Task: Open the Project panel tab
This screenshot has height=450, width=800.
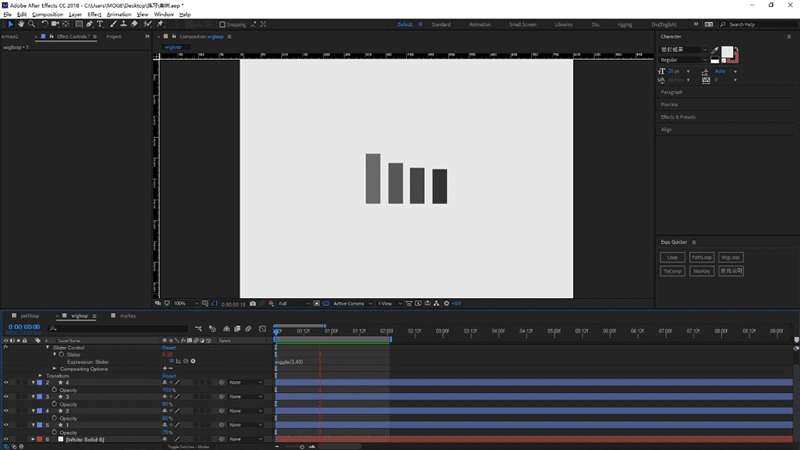Action: point(114,37)
